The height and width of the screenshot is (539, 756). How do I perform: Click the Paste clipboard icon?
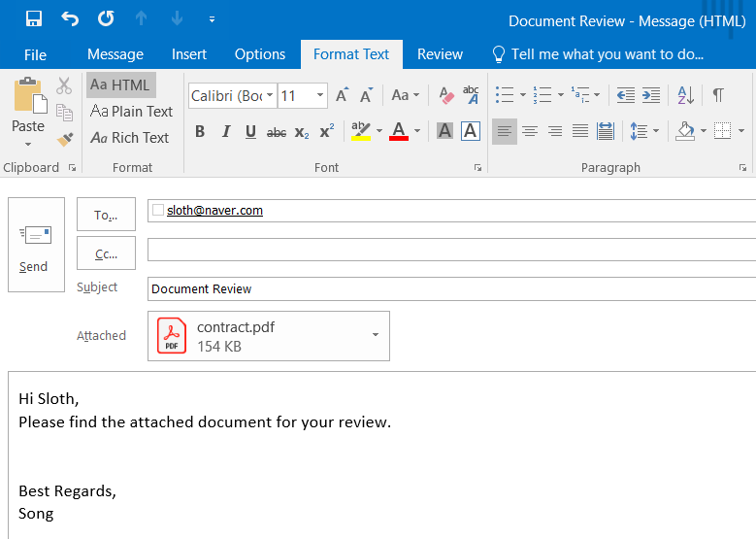[30, 95]
